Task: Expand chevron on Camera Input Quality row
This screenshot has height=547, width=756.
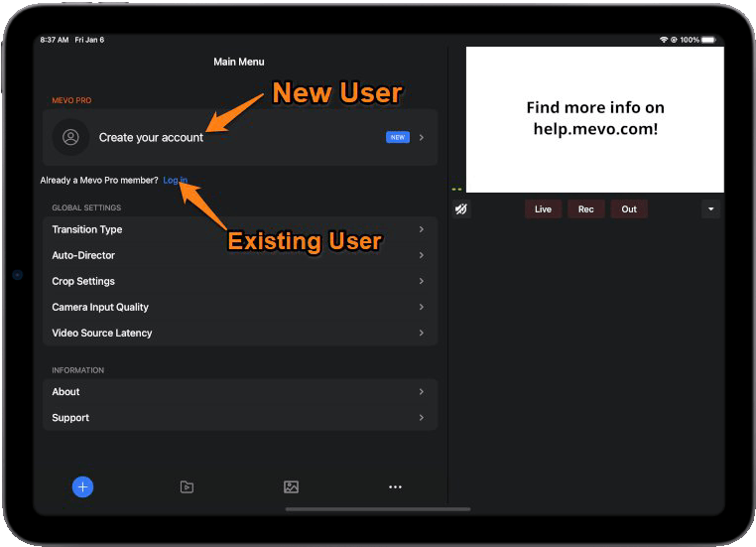Action: click(422, 308)
